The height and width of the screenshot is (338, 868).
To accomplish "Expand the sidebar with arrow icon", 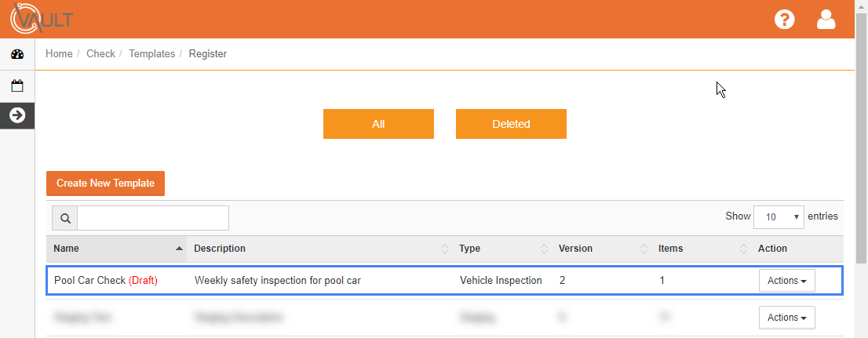I will (x=17, y=115).
